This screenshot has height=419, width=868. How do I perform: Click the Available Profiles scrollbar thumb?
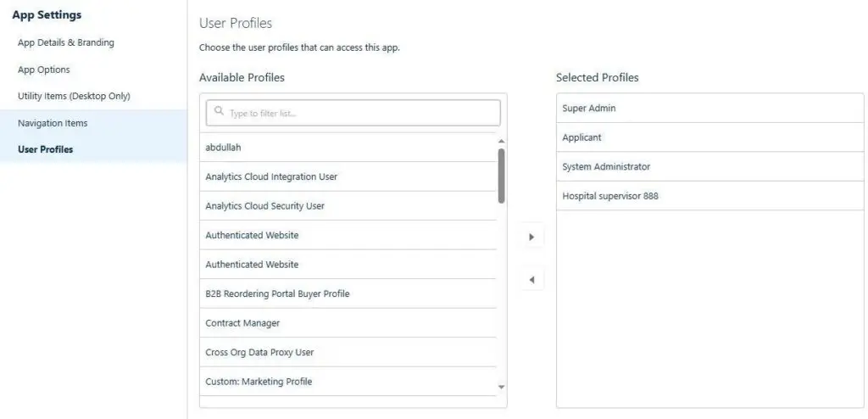(x=501, y=176)
